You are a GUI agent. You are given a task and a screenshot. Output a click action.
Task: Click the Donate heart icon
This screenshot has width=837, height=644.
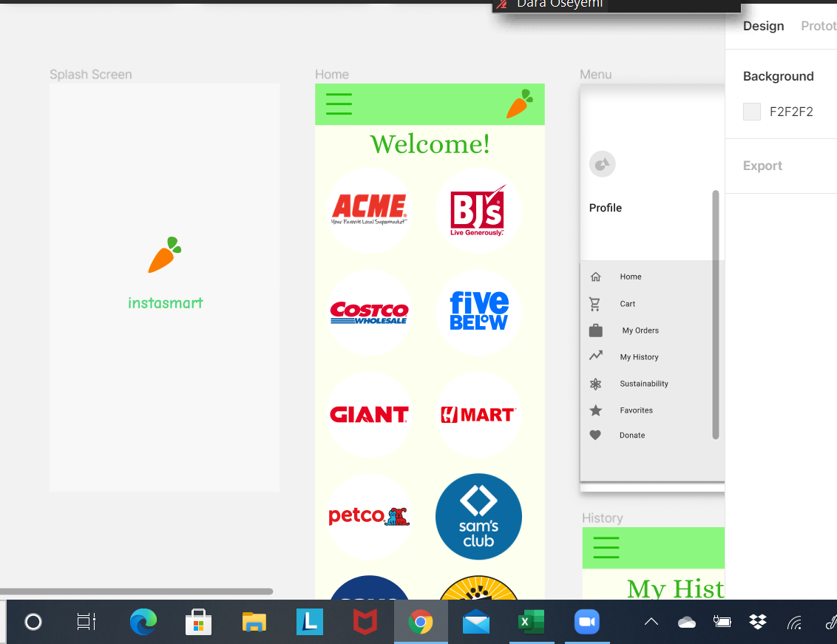[x=595, y=435]
